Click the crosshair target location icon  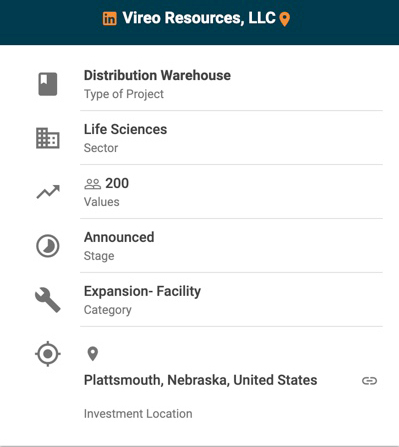click(x=48, y=354)
